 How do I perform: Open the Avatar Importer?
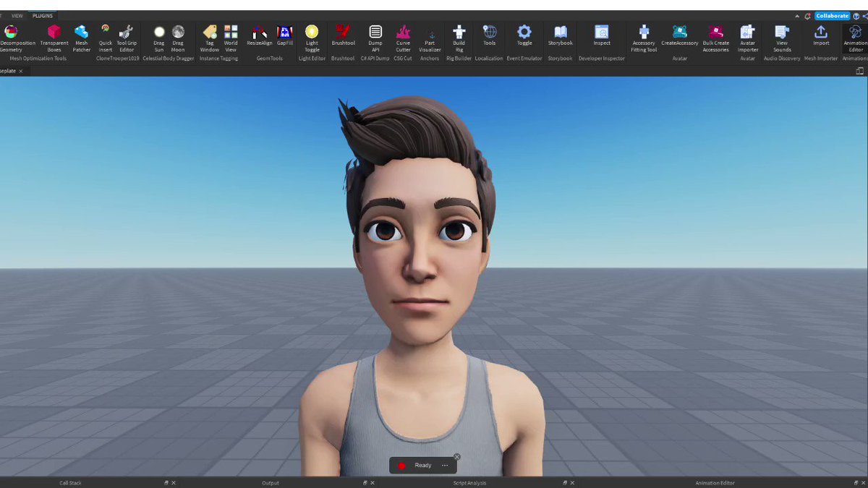pyautogui.click(x=747, y=36)
